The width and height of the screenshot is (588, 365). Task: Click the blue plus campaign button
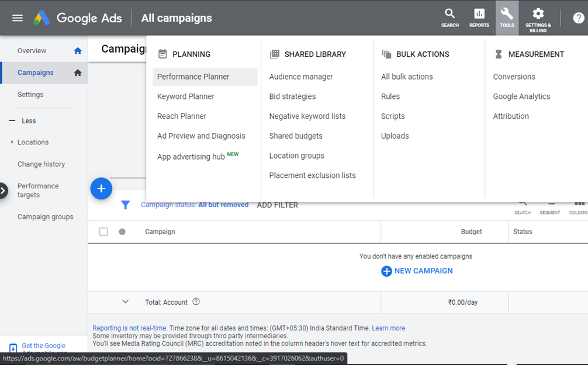[101, 188]
